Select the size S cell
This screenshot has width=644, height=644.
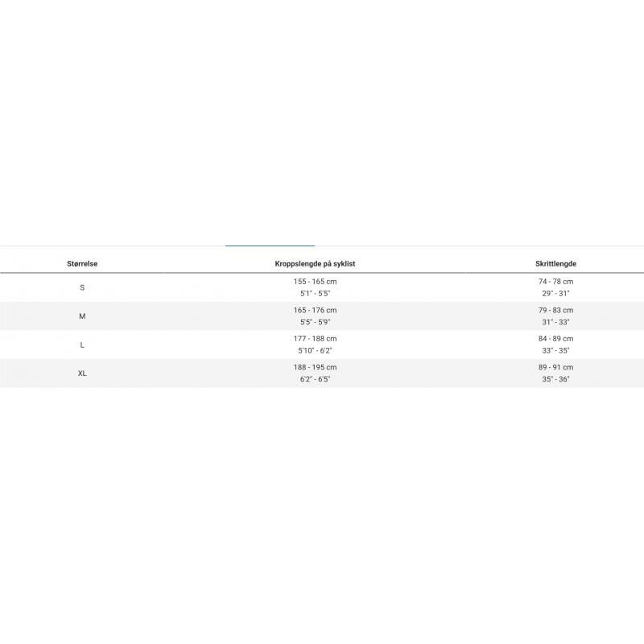[x=82, y=287]
